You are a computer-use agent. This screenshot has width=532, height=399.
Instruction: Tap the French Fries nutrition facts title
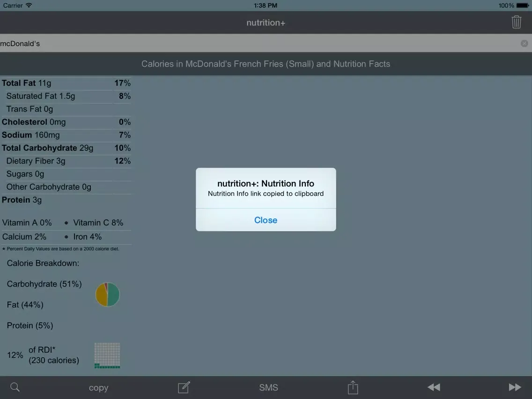pyautogui.click(x=266, y=64)
